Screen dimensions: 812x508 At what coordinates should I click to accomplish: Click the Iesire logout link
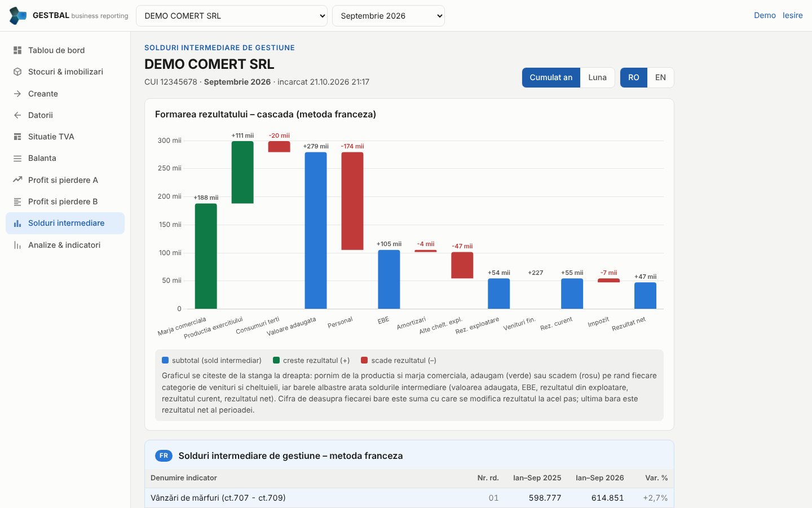coord(792,15)
